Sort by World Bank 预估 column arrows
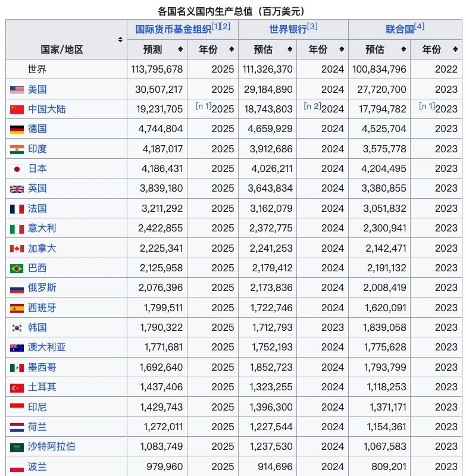 click(290, 49)
